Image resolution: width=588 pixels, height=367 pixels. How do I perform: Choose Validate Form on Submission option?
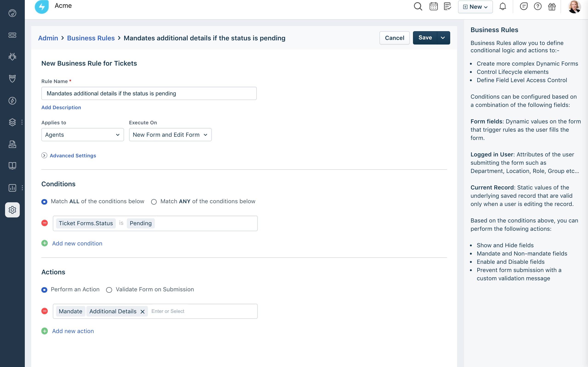click(109, 290)
